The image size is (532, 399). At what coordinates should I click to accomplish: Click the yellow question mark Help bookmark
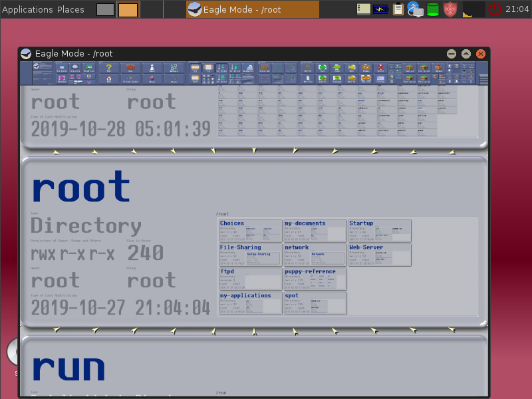[109, 68]
